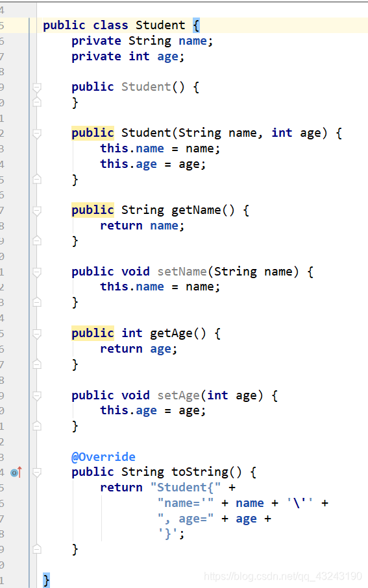Click highlighted 'public' before Student(String name, int age)
Image resolution: width=368 pixels, height=588 pixels.
coord(93,133)
